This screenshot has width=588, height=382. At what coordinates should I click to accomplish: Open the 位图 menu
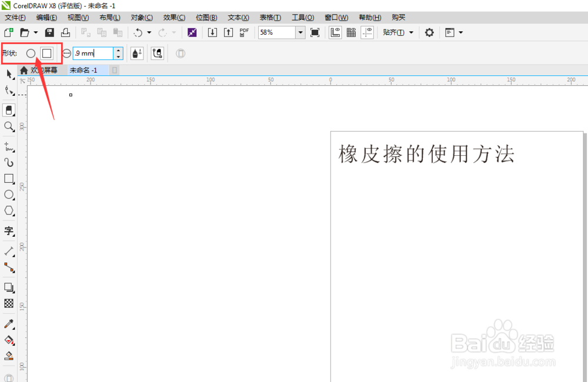click(206, 17)
